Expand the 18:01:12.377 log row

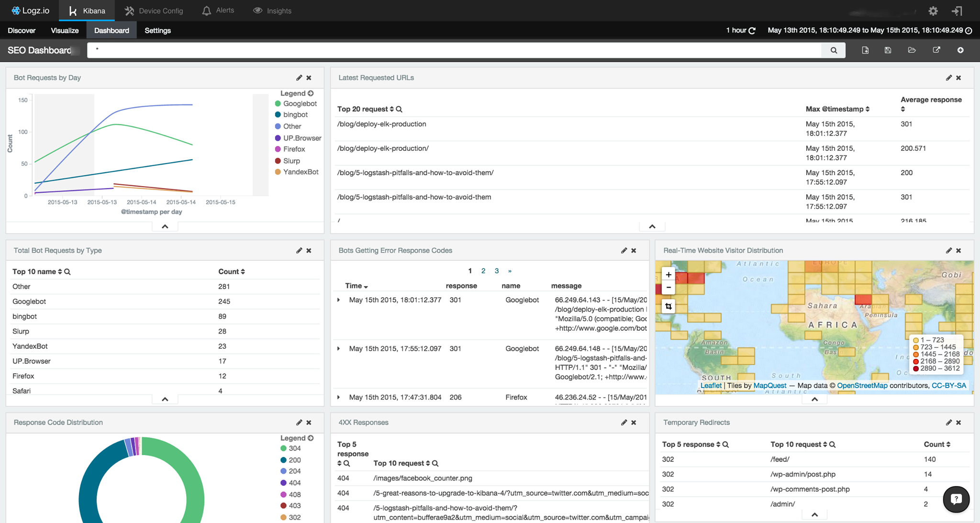pyautogui.click(x=339, y=300)
